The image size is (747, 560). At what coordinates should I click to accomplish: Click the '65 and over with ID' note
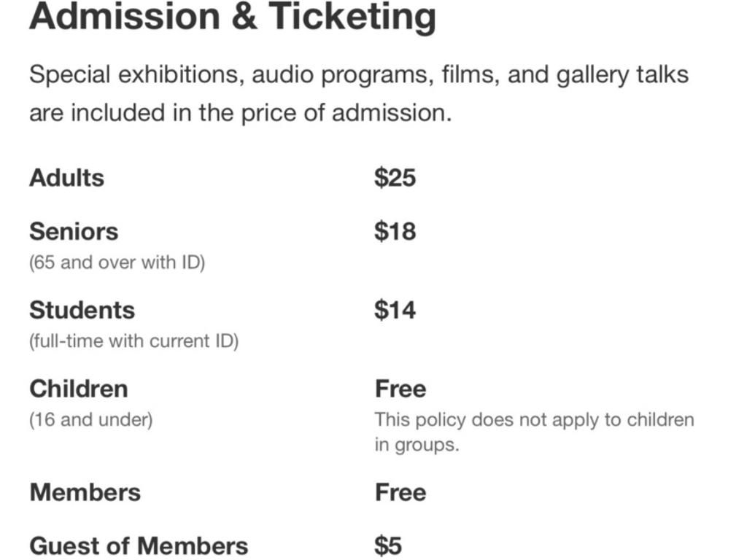[117, 262]
